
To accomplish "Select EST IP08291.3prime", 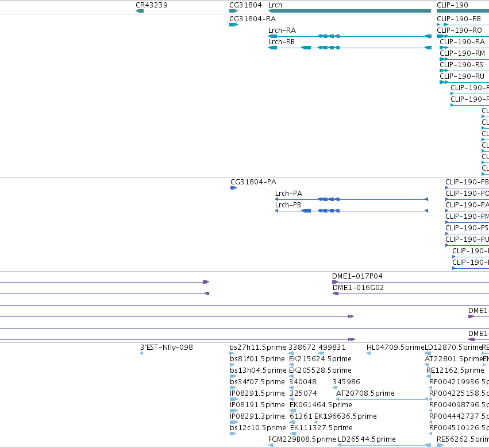I will pos(257,416).
